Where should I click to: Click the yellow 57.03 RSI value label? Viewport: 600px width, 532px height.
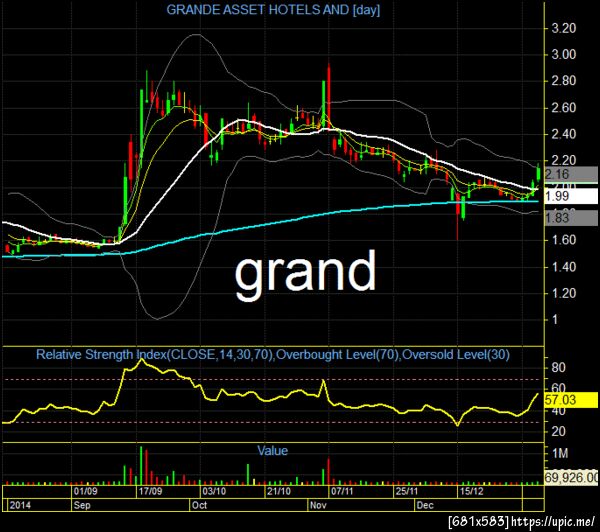click(571, 400)
